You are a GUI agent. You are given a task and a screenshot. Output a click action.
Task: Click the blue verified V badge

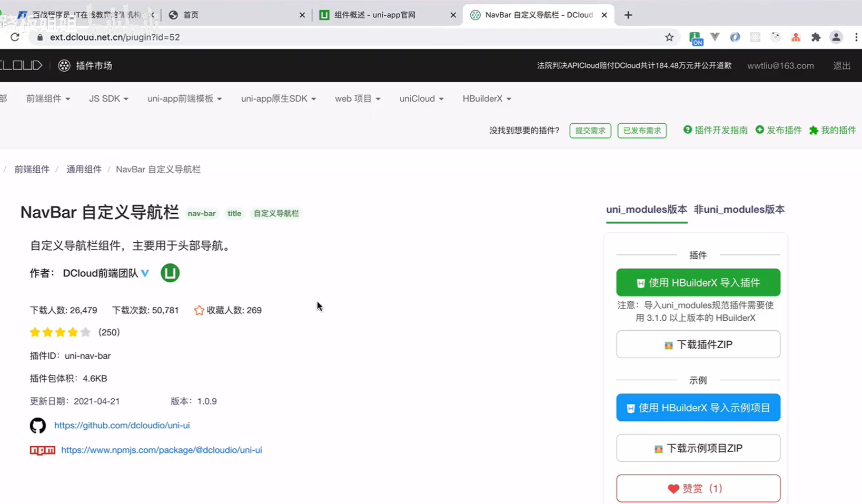pyautogui.click(x=145, y=273)
